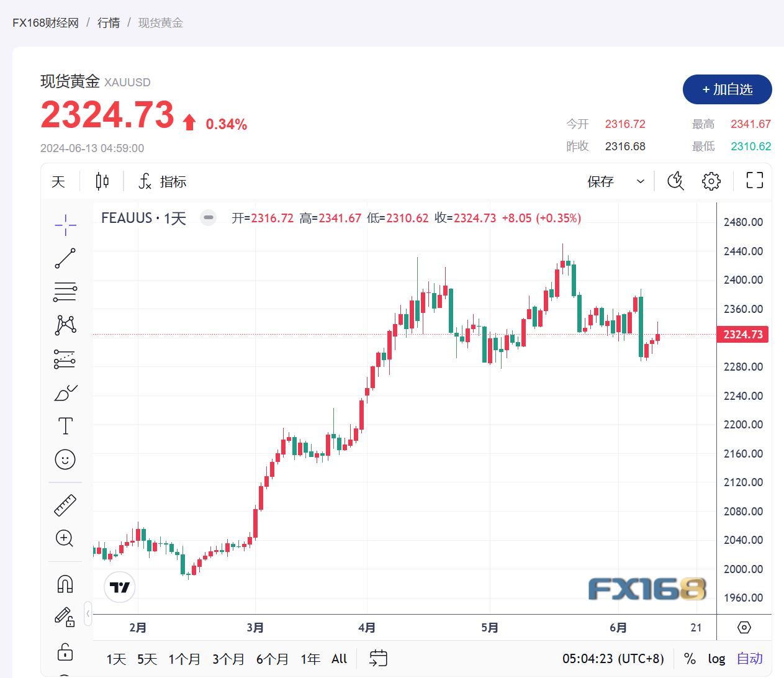The width and height of the screenshot is (784, 678).
Task: Open candlestick chart style menu
Action: [x=102, y=181]
